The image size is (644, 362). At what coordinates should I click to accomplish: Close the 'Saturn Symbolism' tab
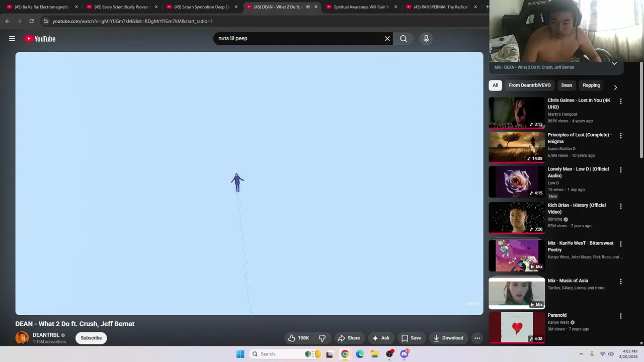pyautogui.click(x=236, y=7)
